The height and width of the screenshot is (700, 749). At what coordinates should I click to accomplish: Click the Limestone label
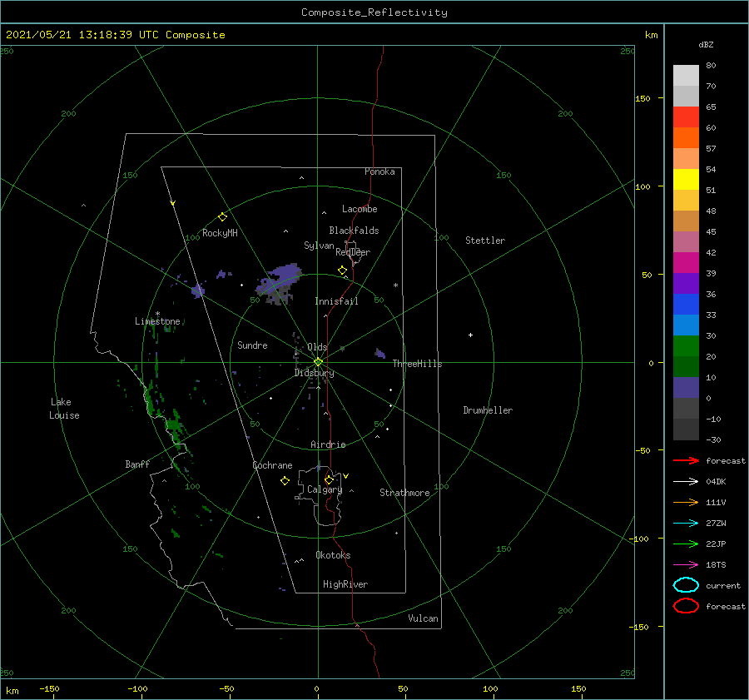(157, 321)
